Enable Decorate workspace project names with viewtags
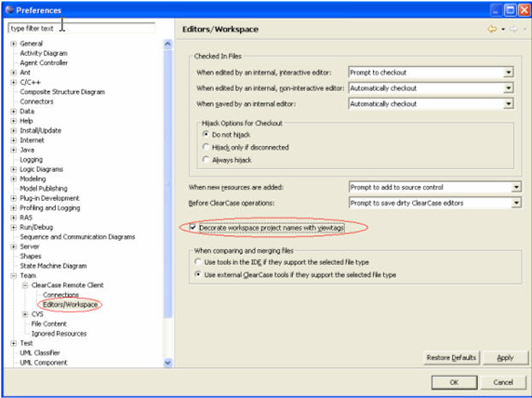 pos(193,227)
